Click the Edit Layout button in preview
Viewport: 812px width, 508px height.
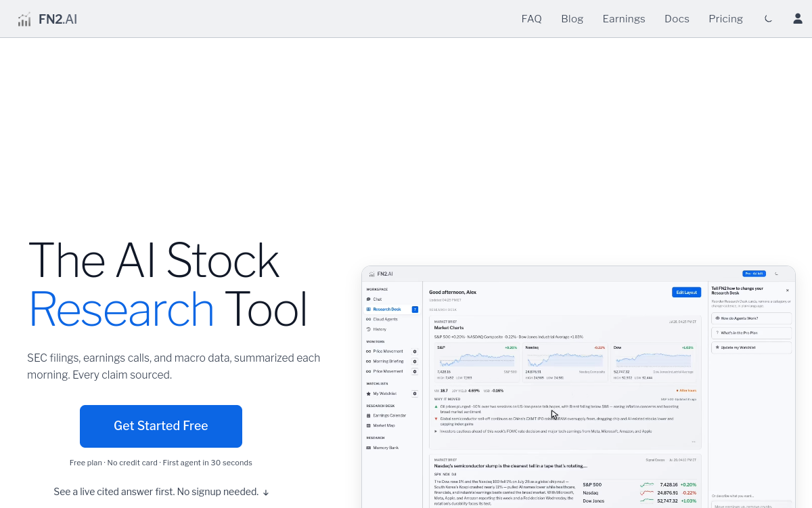[x=686, y=292]
